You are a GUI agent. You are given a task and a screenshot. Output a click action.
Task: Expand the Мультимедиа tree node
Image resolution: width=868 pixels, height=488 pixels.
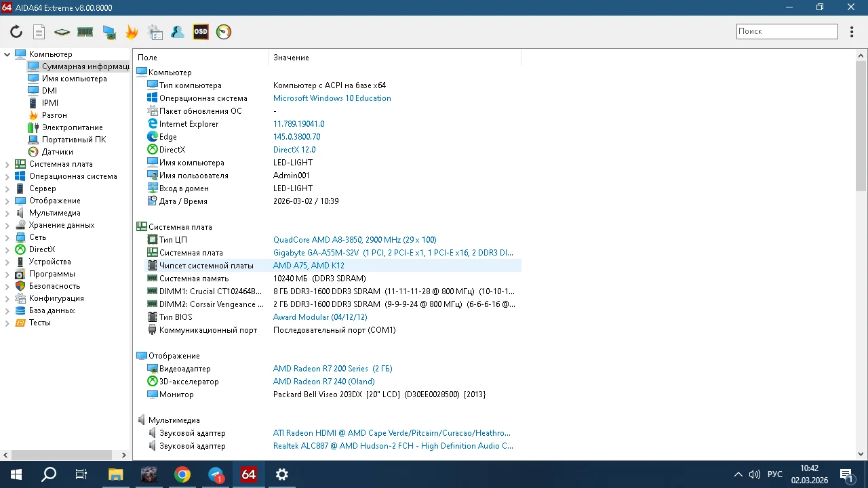tap(7, 213)
